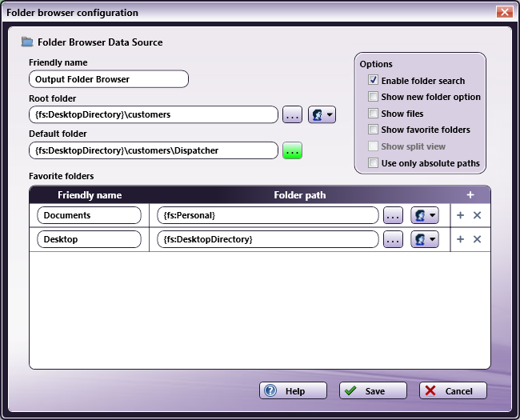
Task: Open the Root folder variable picker dropdown
Action: point(322,114)
